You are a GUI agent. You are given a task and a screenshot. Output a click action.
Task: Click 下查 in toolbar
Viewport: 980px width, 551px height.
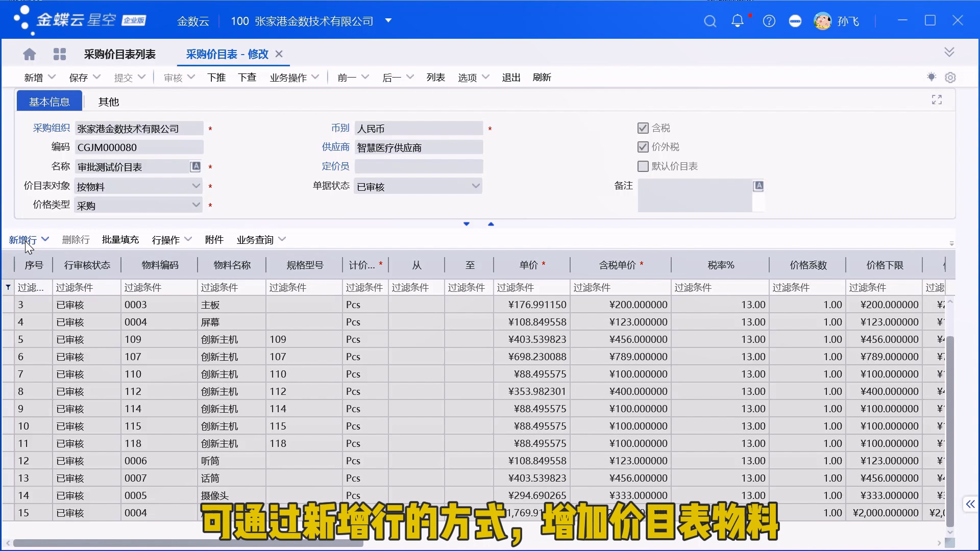click(247, 78)
